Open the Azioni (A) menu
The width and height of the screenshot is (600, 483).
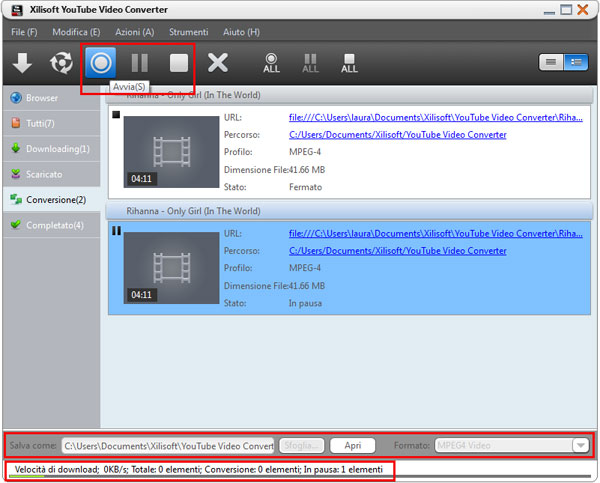(135, 32)
